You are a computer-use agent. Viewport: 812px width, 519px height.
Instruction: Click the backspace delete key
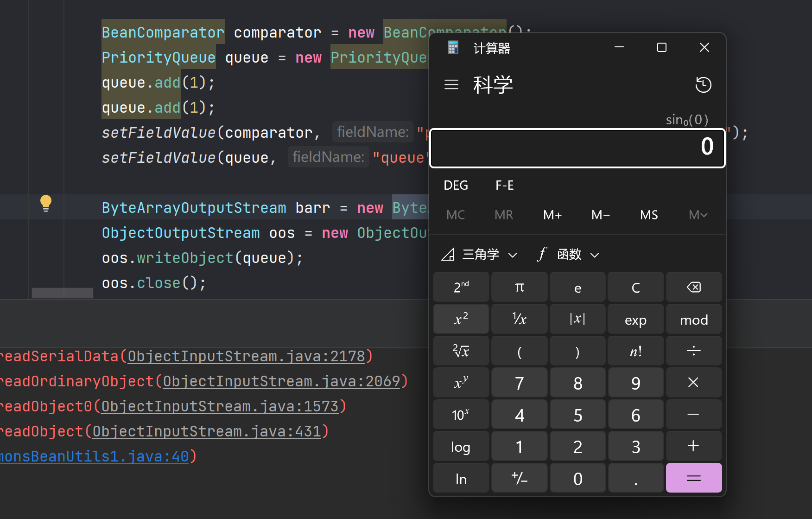point(694,288)
